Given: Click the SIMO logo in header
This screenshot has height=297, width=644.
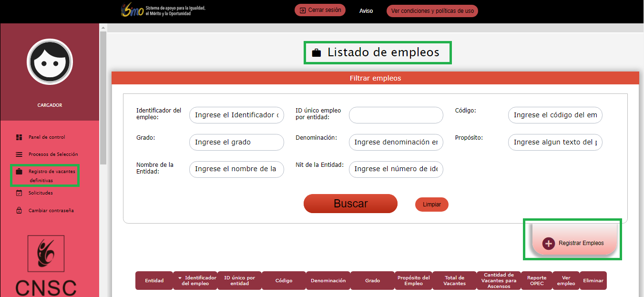Looking at the screenshot, I should coord(132,10).
